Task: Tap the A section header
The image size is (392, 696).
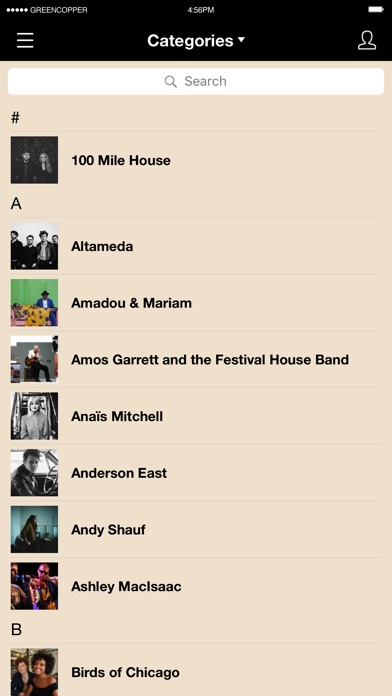Action: [x=16, y=204]
